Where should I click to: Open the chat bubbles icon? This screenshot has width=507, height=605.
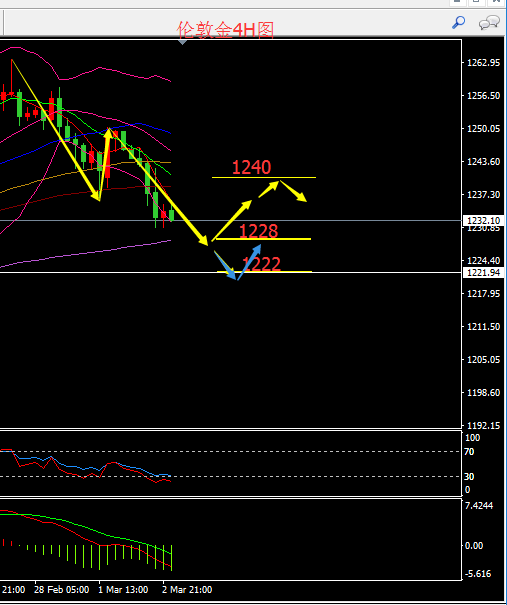coord(489,23)
